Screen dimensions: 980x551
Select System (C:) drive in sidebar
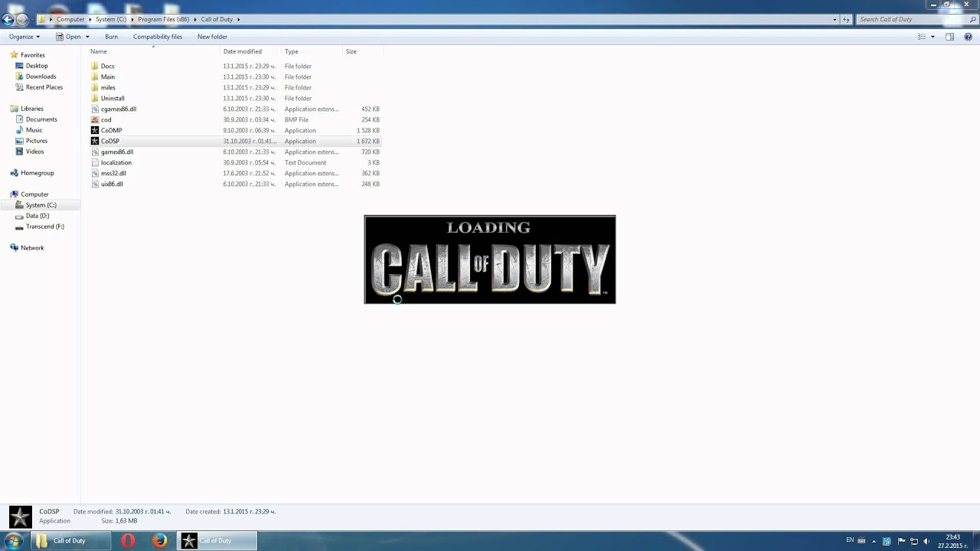[x=41, y=205]
